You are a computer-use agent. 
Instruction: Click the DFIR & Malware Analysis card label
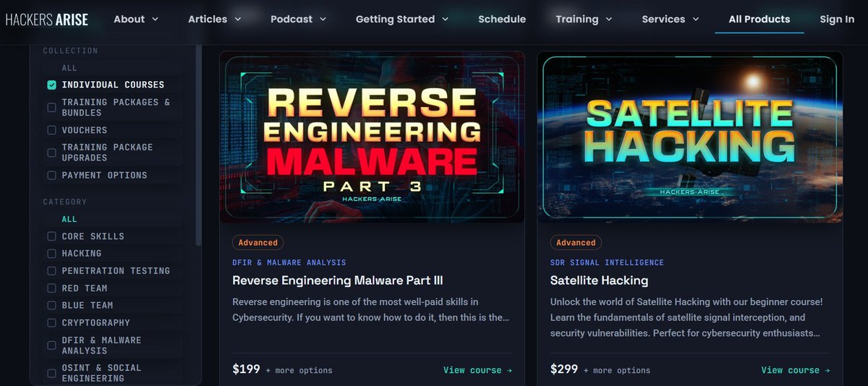point(289,262)
